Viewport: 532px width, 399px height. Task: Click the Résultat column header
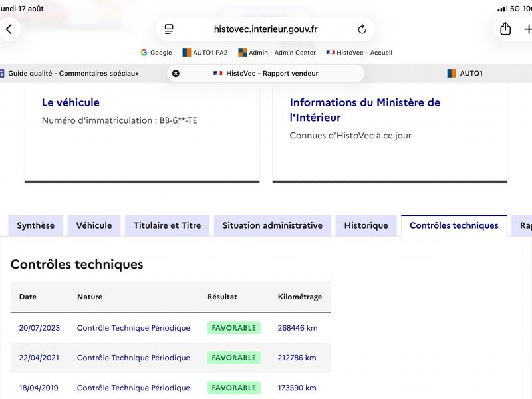[x=222, y=297]
